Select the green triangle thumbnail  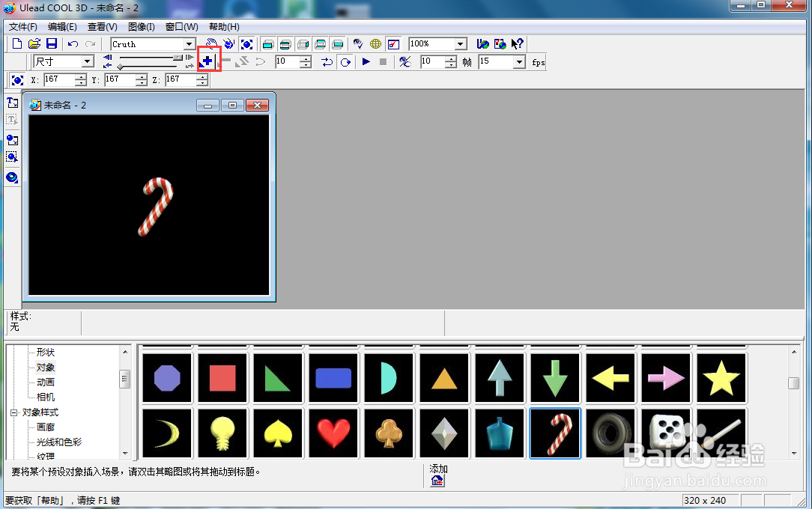coord(278,378)
